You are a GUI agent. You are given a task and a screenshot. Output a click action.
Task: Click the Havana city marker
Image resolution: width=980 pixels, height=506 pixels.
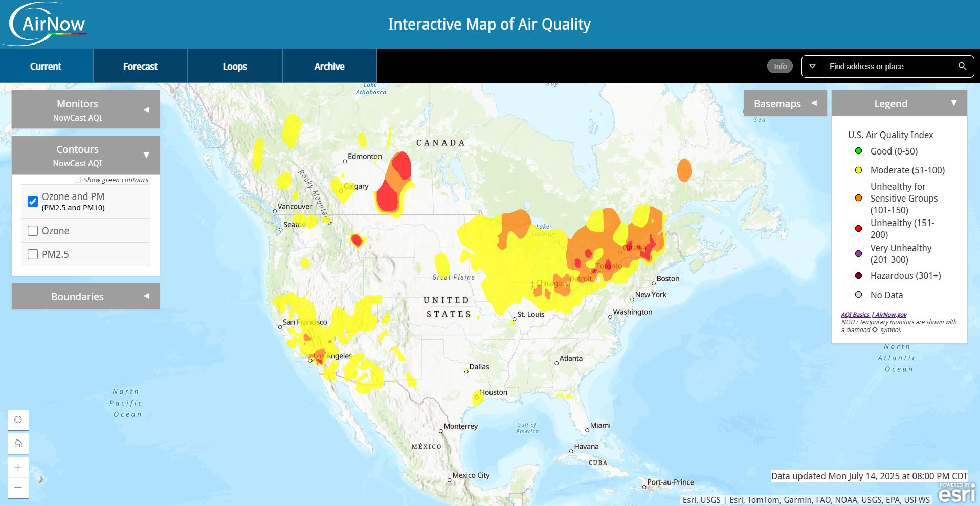tap(571, 451)
